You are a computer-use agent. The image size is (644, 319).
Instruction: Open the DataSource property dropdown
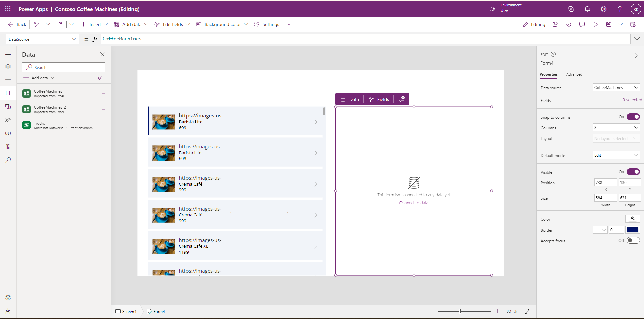pos(43,39)
